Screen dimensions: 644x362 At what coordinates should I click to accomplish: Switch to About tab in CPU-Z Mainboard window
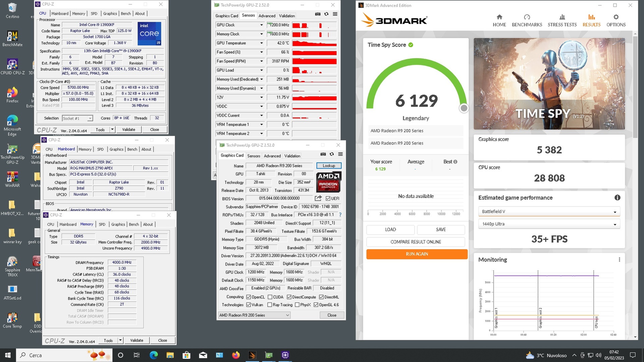[x=146, y=149]
